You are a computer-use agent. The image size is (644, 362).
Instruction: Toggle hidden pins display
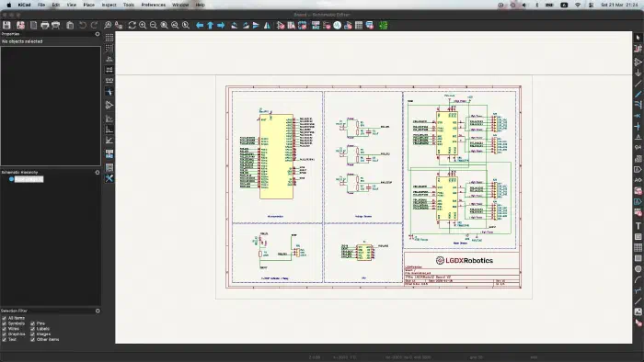pyautogui.click(x=109, y=105)
